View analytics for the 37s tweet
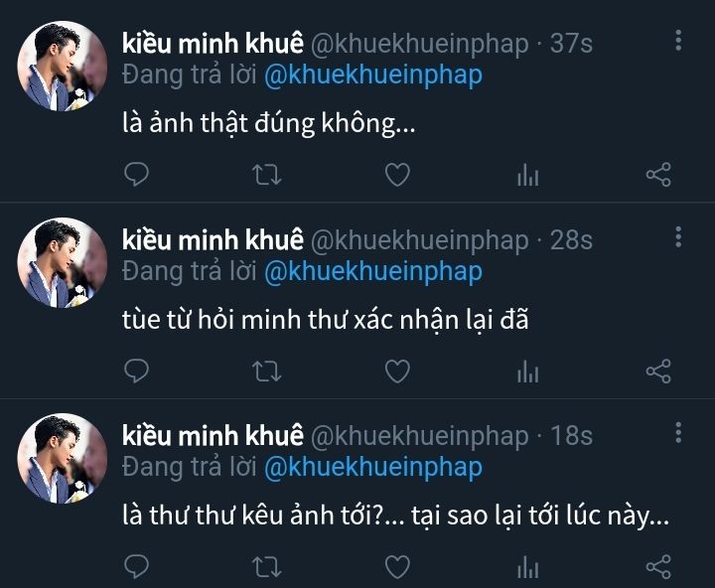This screenshot has width=715, height=588. point(527,176)
